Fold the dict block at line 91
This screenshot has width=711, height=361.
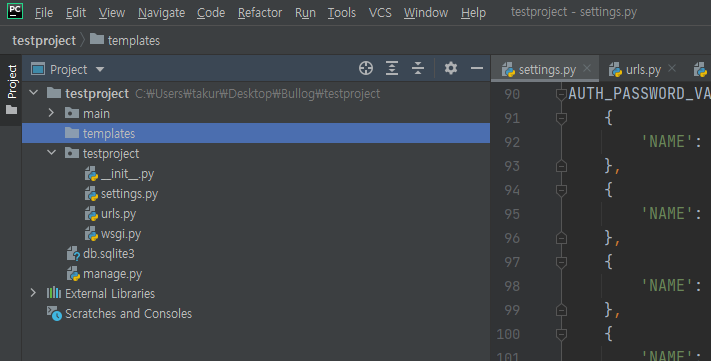coord(561,118)
